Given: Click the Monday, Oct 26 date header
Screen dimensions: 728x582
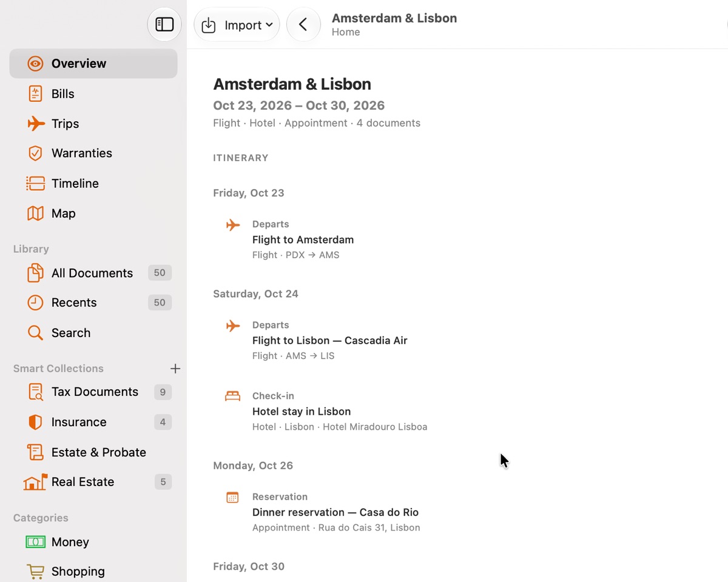Looking at the screenshot, I should tap(253, 466).
